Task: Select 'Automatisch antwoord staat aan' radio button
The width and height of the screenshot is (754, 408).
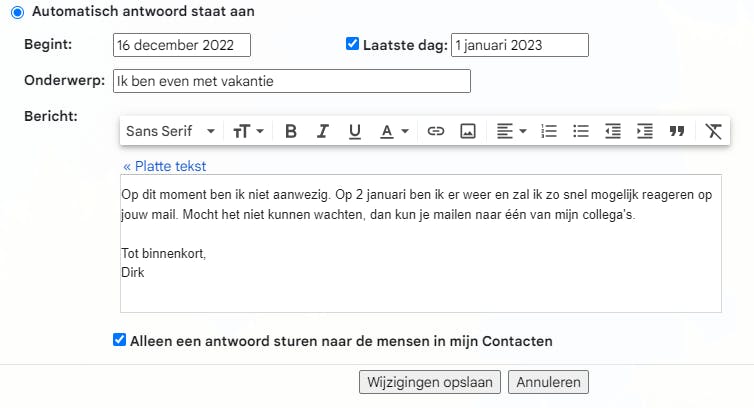Action: coord(17,12)
